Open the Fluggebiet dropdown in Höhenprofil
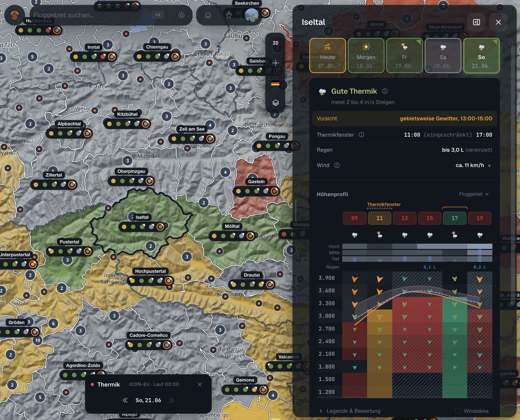The image size is (520, 420). [x=474, y=194]
